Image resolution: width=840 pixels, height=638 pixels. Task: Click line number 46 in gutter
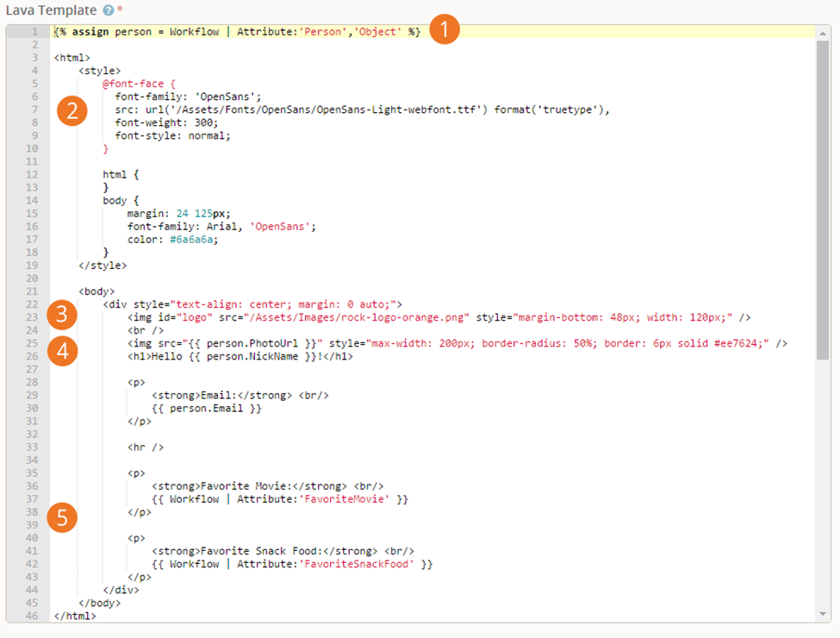pyautogui.click(x=32, y=616)
